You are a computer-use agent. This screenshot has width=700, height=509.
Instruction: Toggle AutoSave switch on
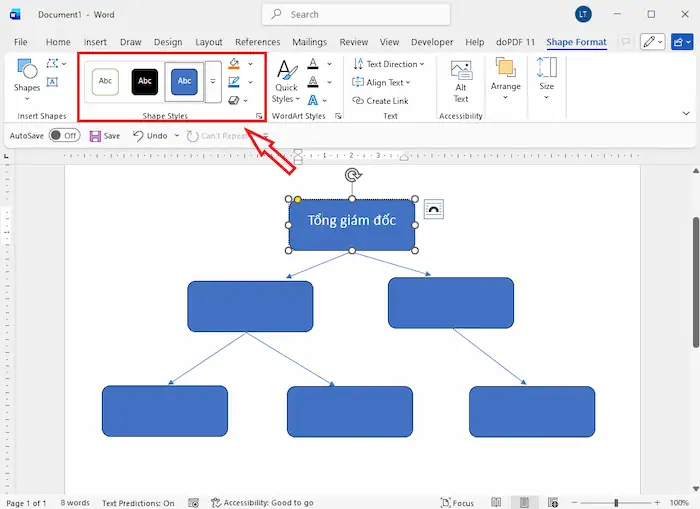64,136
